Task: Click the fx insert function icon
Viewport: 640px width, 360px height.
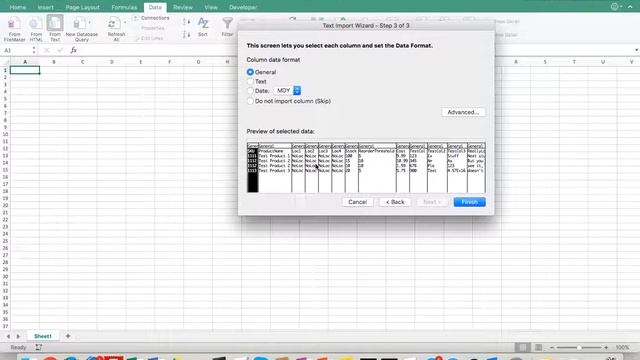Action: (x=73, y=50)
